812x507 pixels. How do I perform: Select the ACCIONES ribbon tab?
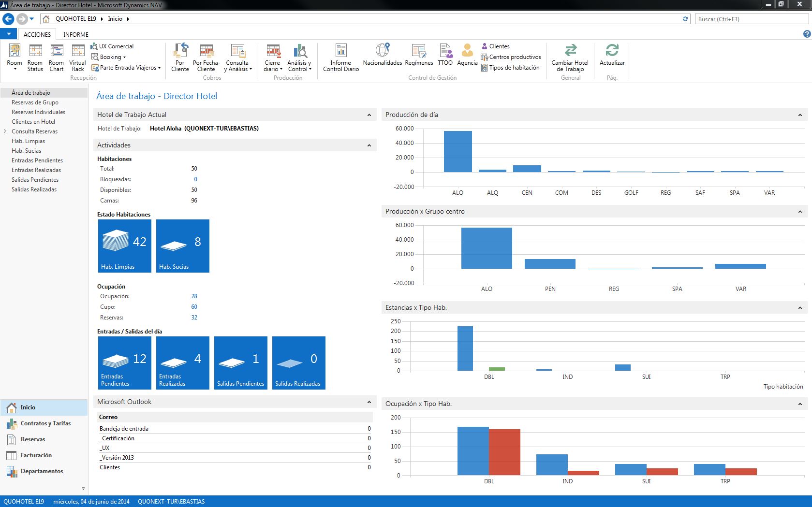37,35
